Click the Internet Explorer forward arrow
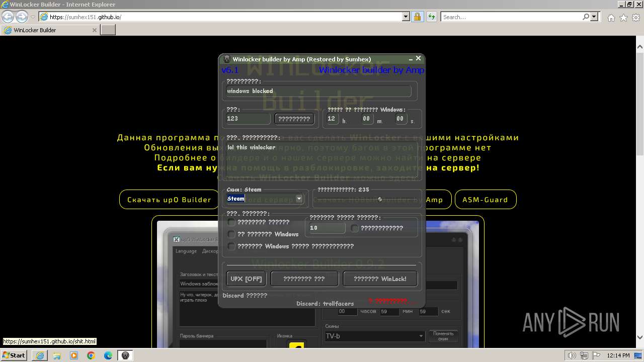644x362 pixels. [x=22, y=17]
